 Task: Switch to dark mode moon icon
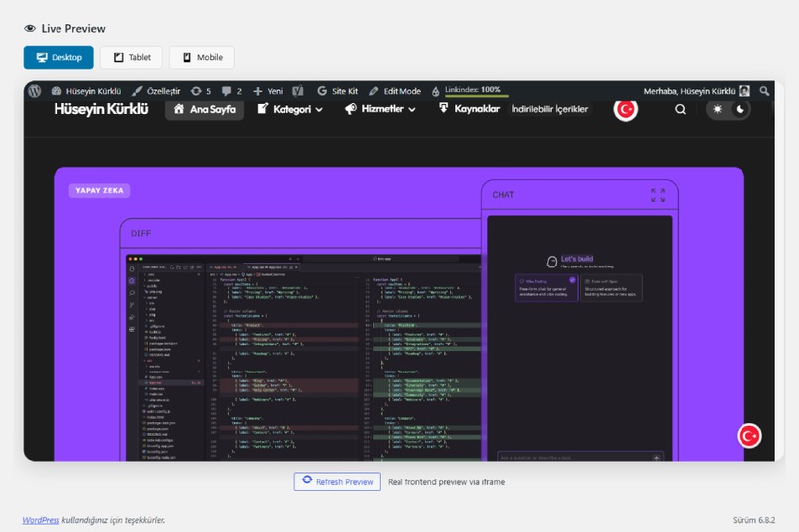pyautogui.click(x=740, y=109)
